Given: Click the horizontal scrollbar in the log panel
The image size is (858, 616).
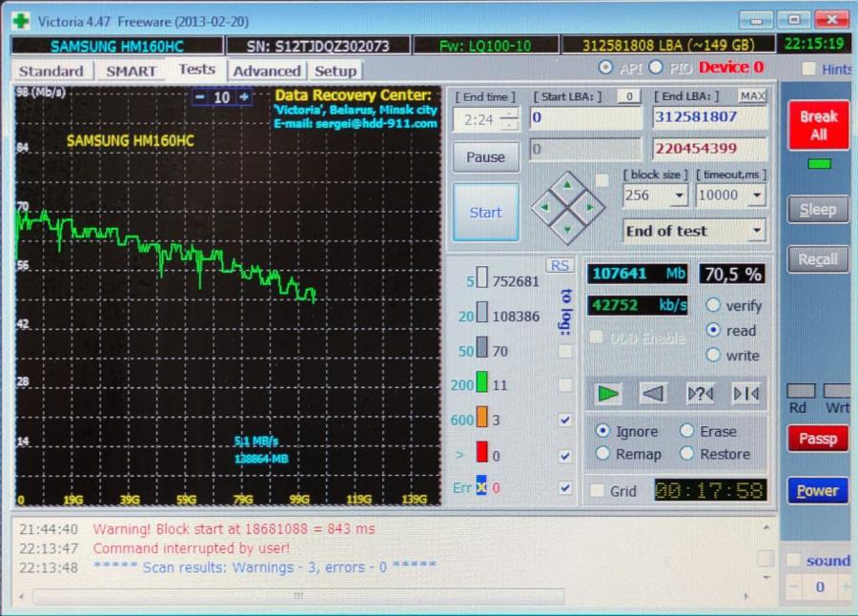Looking at the screenshot, I should point(297,596).
